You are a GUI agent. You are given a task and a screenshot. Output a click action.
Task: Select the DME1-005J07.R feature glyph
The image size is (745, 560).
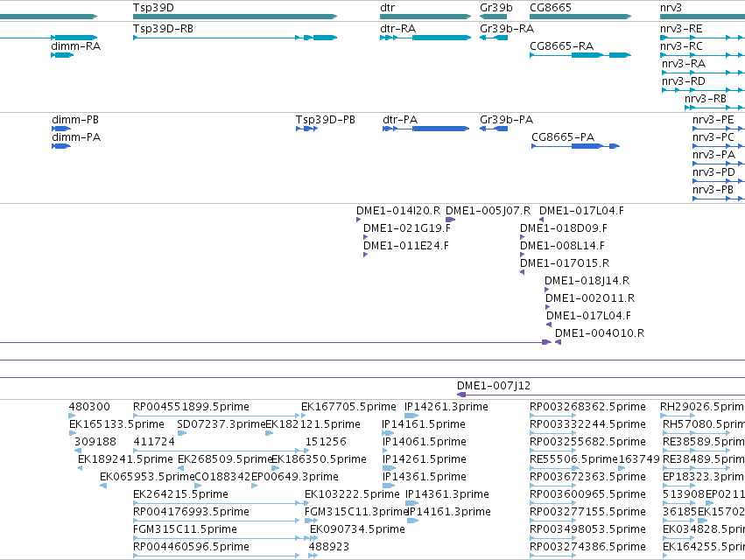pyautogui.click(x=451, y=220)
